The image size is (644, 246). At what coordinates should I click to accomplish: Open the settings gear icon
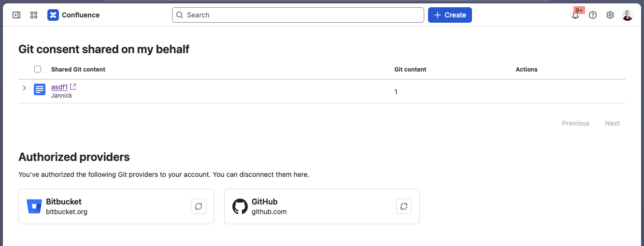[x=610, y=15]
